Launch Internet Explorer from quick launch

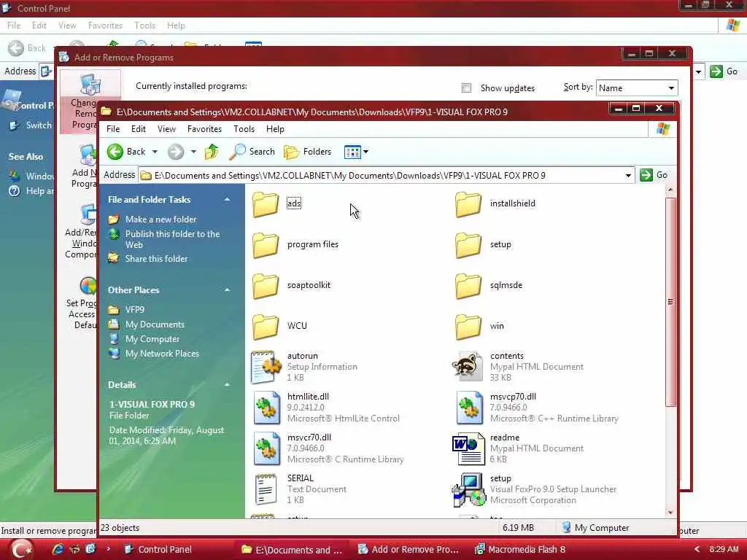tap(58, 549)
